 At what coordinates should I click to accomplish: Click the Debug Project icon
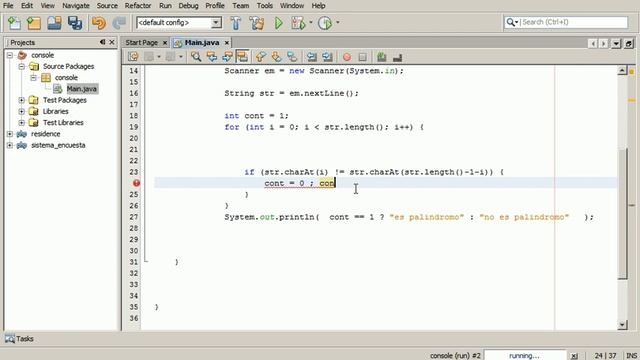pos(298,23)
